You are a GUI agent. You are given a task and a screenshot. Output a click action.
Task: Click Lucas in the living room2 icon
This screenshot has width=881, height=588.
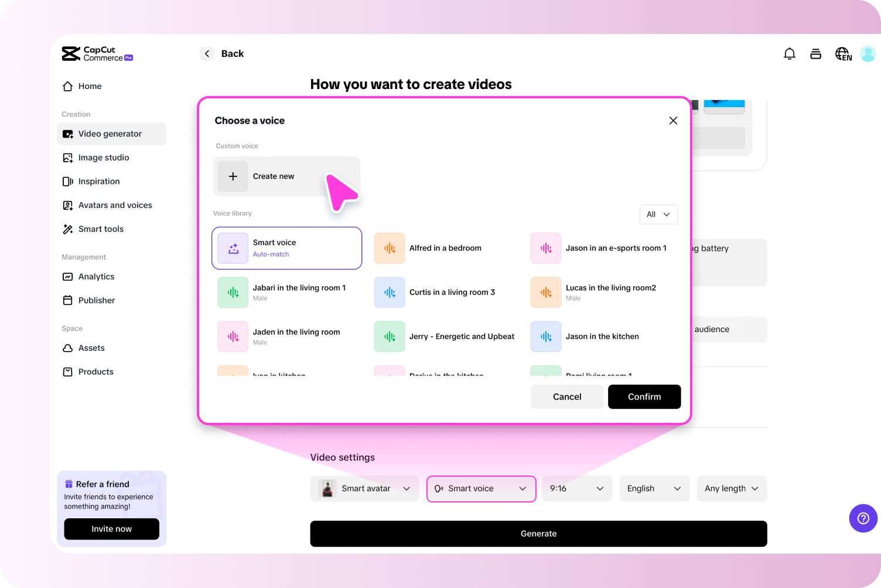[546, 292]
